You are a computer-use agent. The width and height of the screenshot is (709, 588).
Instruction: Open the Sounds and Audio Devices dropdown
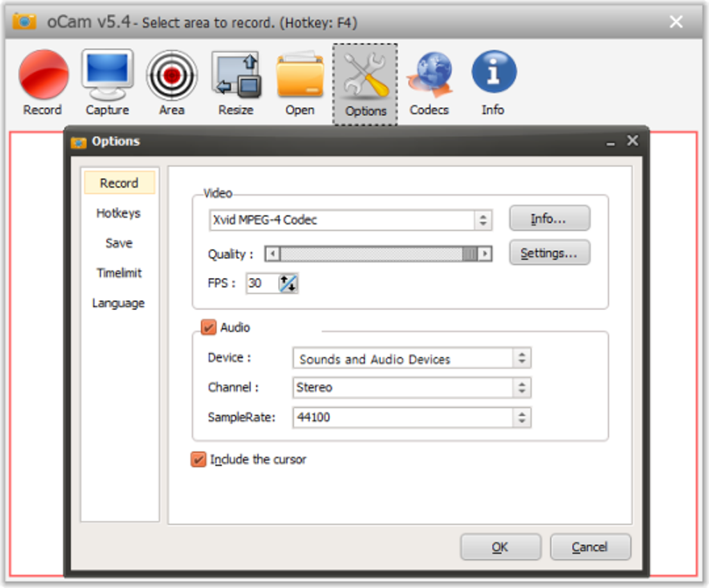point(412,359)
